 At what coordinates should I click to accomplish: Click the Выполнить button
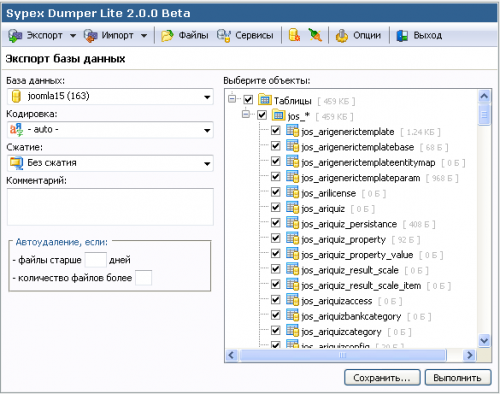tap(458, 378)
